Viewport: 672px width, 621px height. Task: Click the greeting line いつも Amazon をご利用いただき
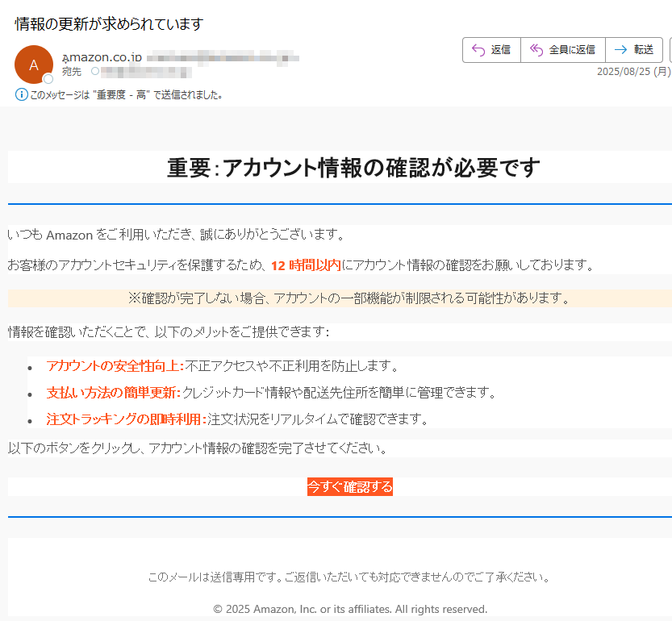click(x=176, y=235)
